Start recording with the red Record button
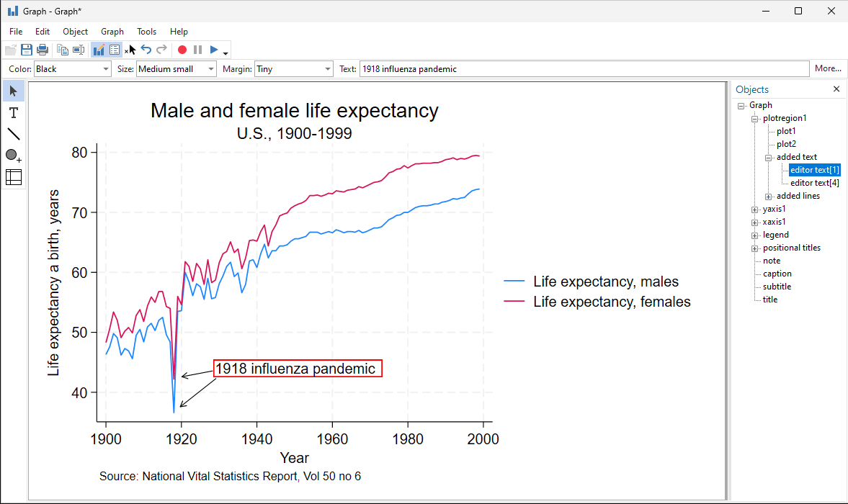This screenshot has width=848, height=504. [x=182, y=50]
